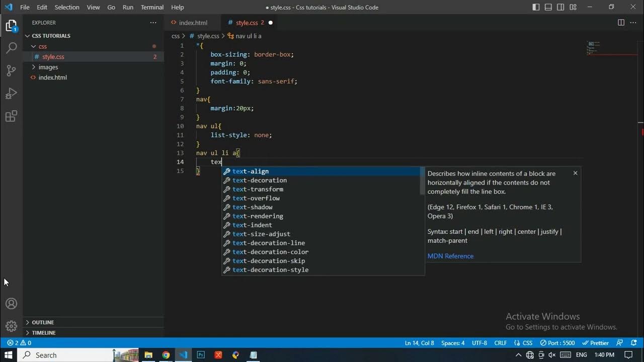Click the split editor right icon

[621, 23]
